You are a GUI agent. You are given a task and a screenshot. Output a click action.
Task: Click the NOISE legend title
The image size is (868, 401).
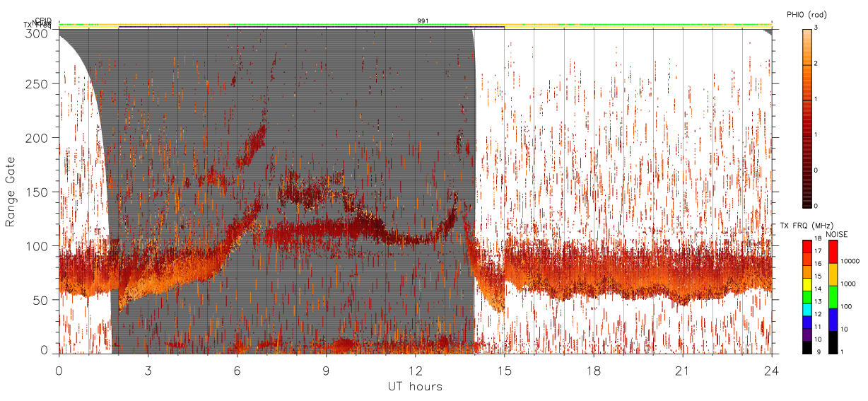pos(837,233)
